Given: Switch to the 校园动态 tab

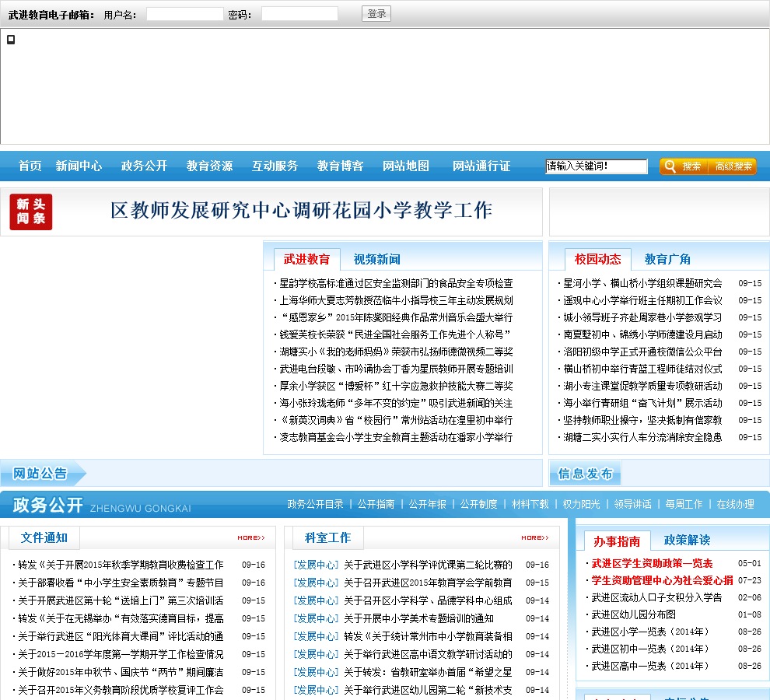Looking at the screenshot, I should (597, 259).
